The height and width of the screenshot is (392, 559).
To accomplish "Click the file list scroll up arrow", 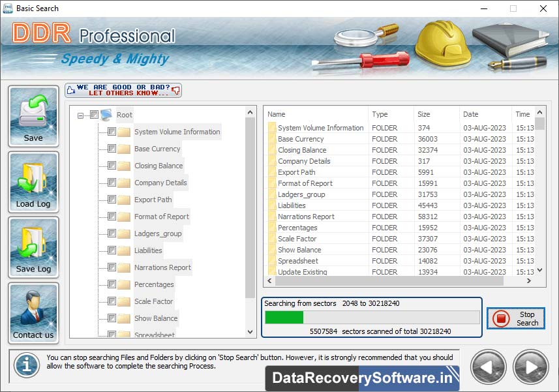I will pyautogui.click(x=539, y=113).
